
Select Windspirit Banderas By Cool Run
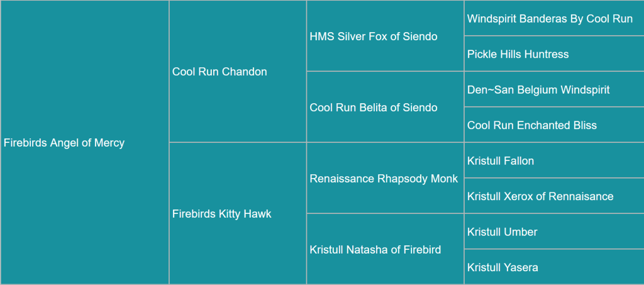550,19
